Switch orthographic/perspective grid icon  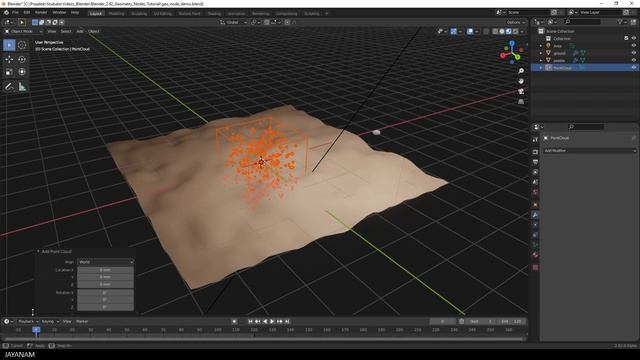click(521, 102)
